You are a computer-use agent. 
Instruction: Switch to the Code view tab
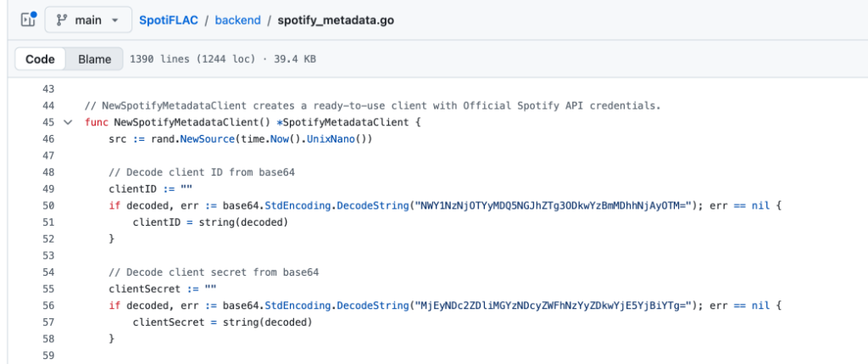(x=40, y=59)
